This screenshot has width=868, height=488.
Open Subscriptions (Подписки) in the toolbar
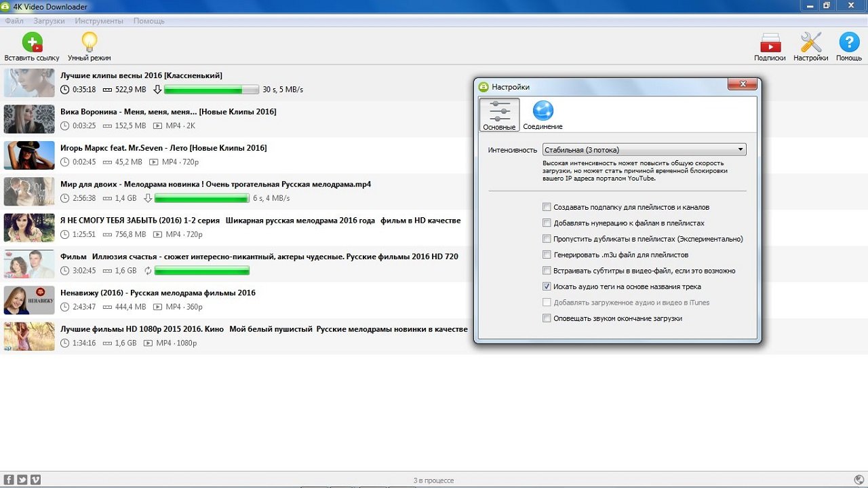tap(770, 45)
